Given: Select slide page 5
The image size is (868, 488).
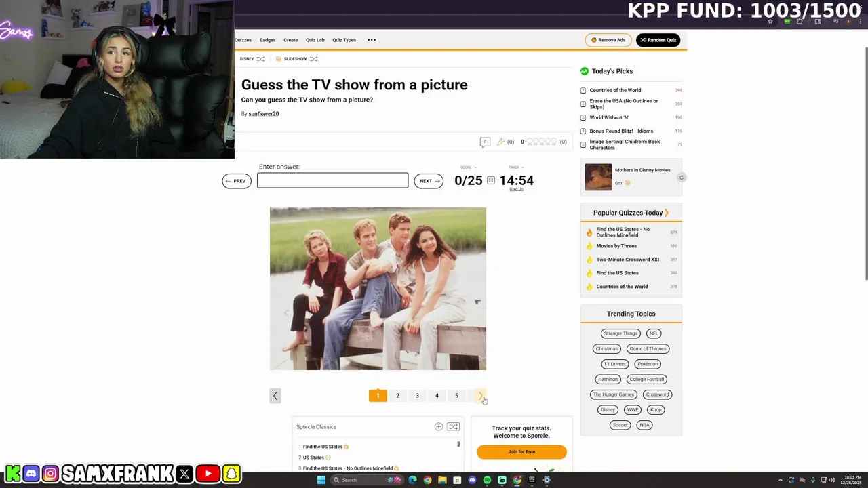Looking at the screenshot, I should pos(456,396).
